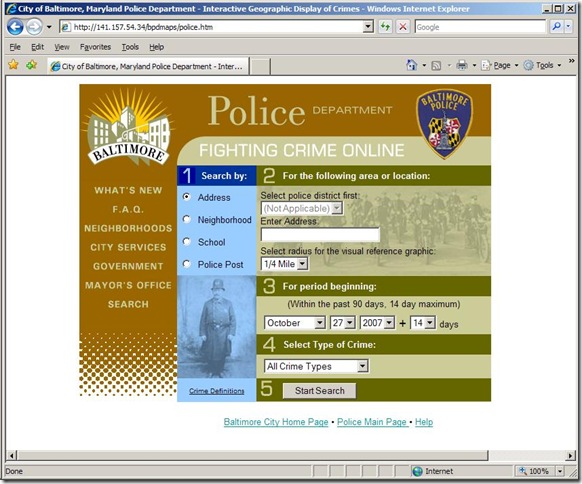Click the Print toolbar icon

(462, 66)
